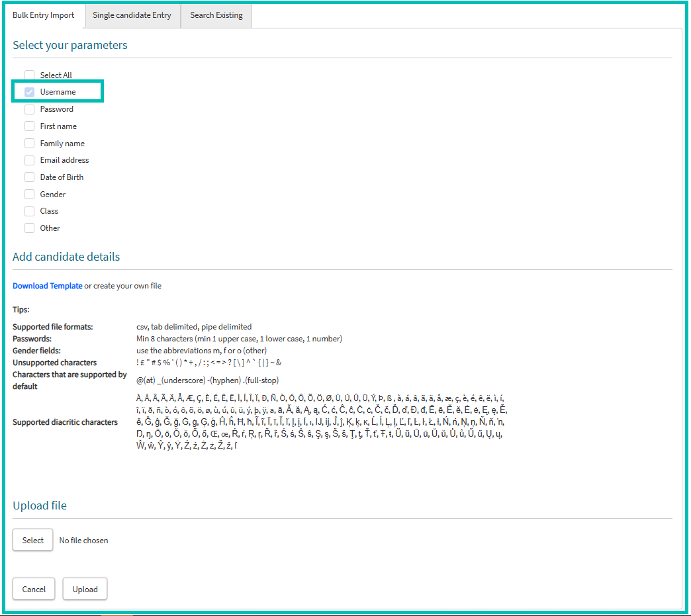Click the 'Upload file' heading
The width and height of the screenshot is (691, 616).
(40, 506)
